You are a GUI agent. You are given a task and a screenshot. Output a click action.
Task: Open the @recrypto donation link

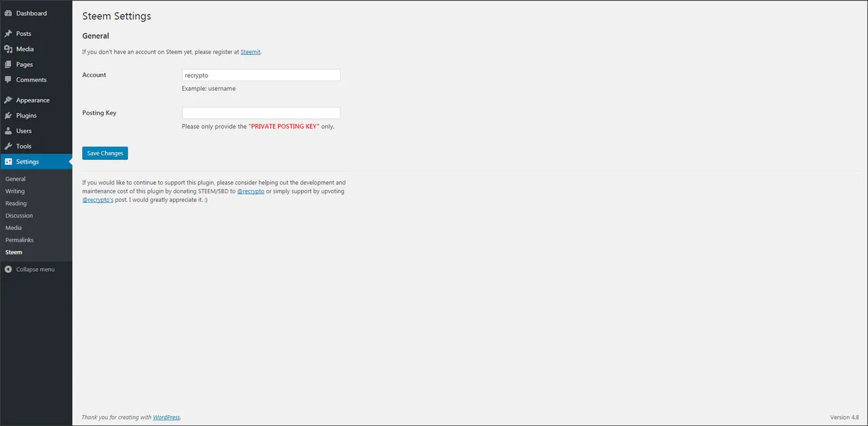pyautogui.click(x=250, y=191)
